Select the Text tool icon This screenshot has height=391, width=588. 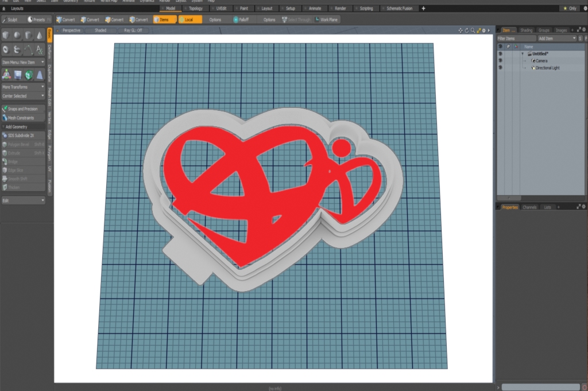click(x=40, y=49)
